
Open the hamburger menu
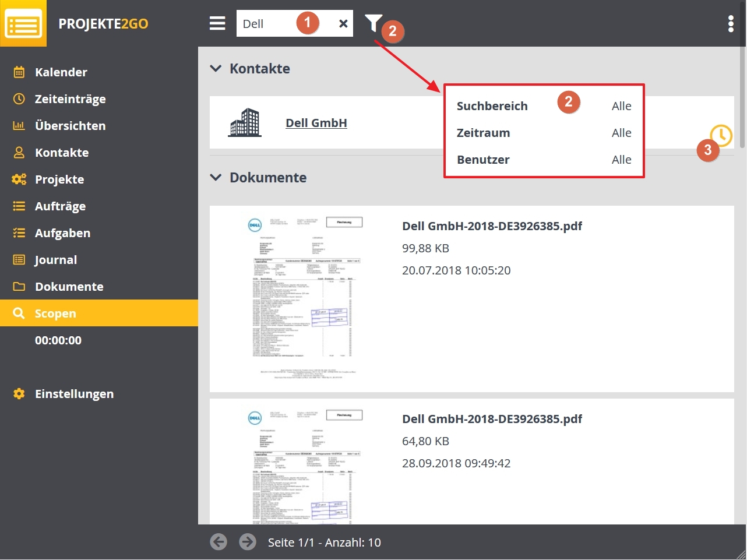click(217, 23)
